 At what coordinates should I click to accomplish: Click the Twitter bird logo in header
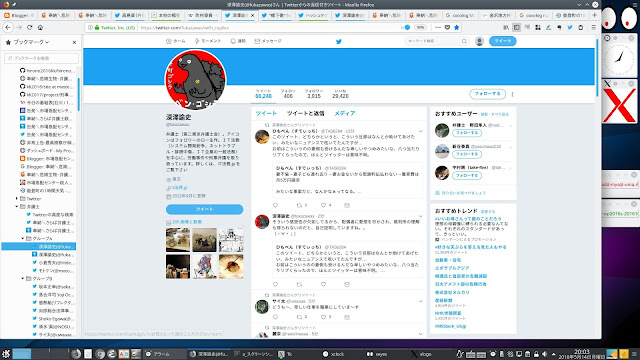pyautogui.click(x=338, y=41)
